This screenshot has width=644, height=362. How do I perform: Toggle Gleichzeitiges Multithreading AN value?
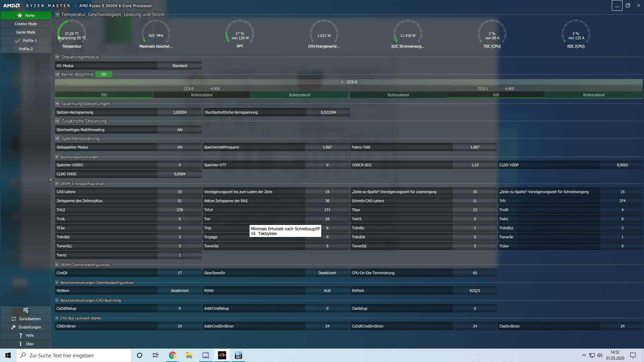pyautogui.click(x=180, y=130)
